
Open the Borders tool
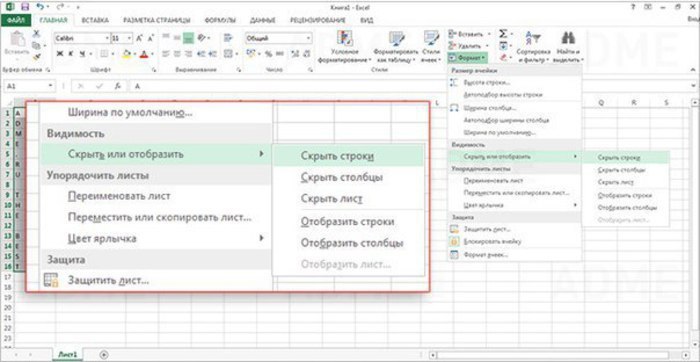point(104,54)
